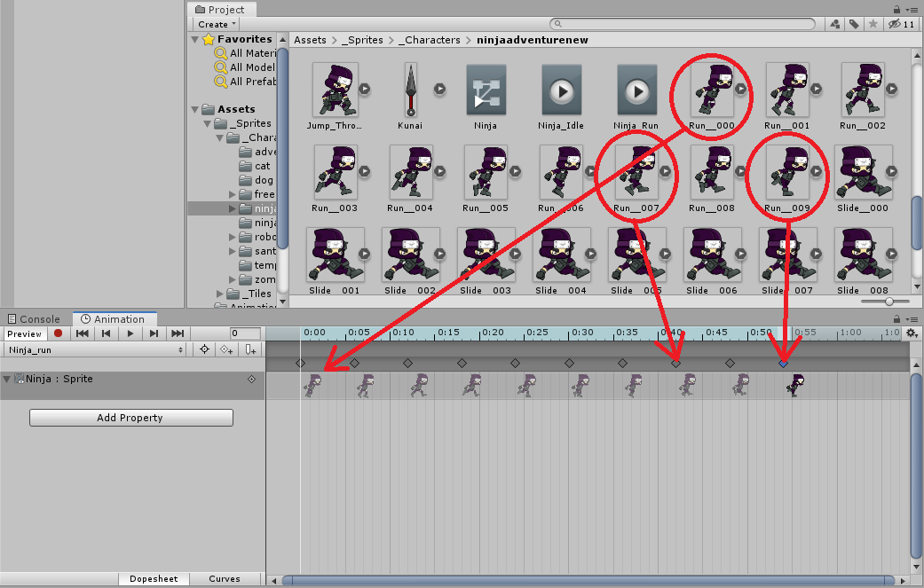924x588 pixels.
Task: Play the Ninja_run animation clip
Action: click(130, 333)
